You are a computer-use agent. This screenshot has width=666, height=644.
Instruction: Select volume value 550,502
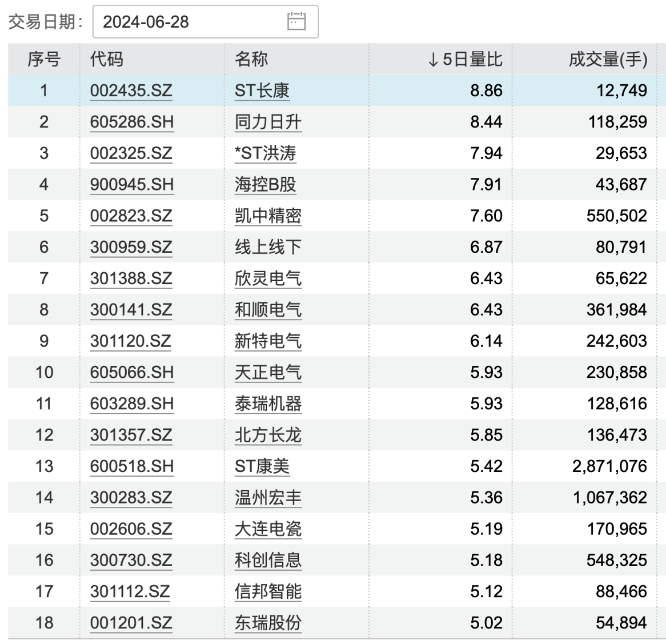pos(617,216)
